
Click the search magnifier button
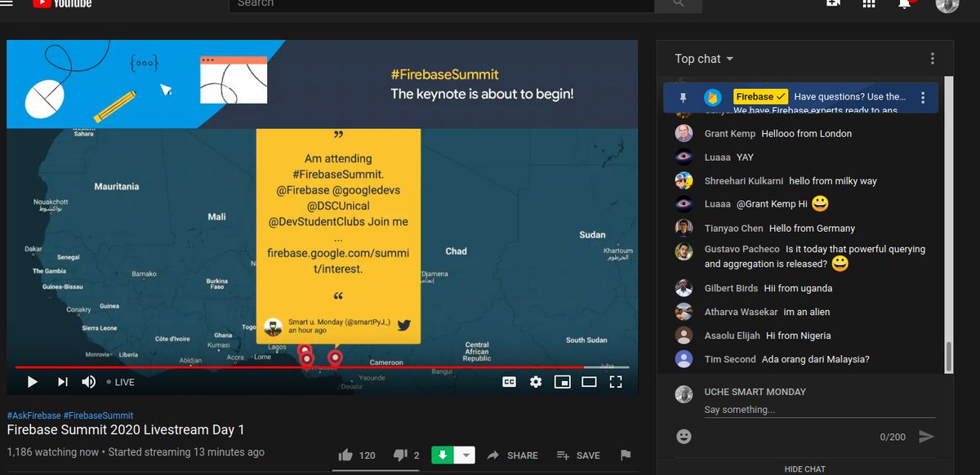[679, 4]
